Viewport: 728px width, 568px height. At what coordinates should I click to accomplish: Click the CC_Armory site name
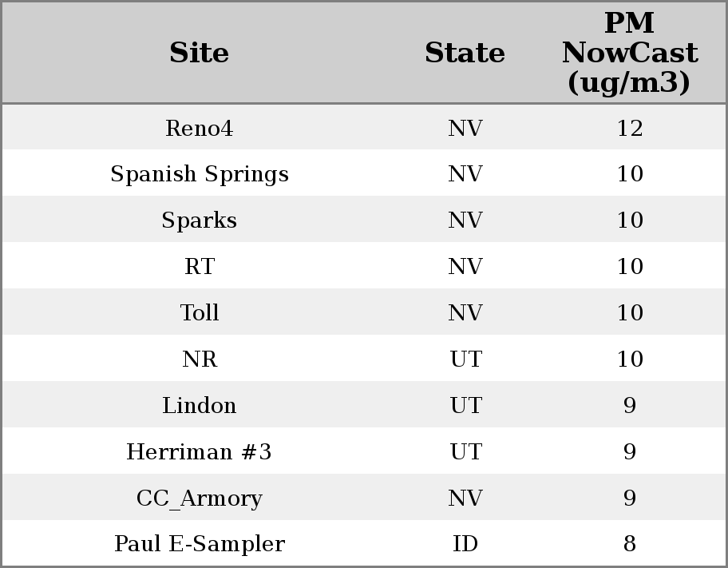tap(199, 498)
